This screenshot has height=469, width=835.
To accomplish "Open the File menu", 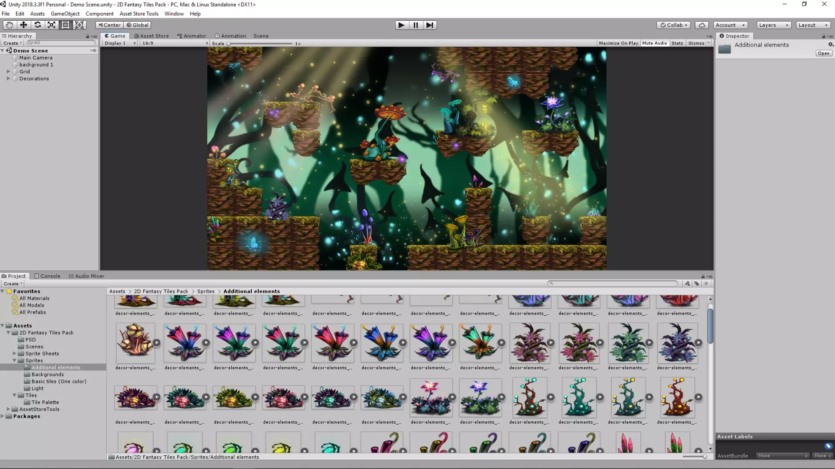I will pos(6,14).
